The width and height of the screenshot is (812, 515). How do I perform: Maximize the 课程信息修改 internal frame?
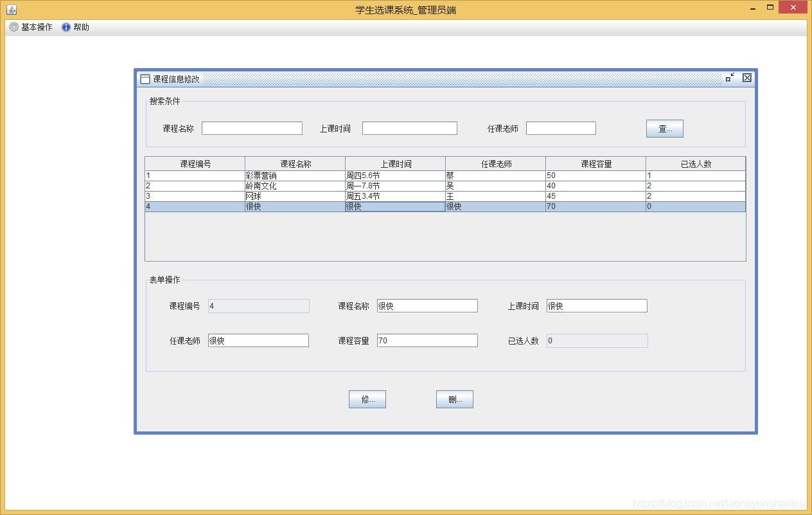coord(730,78)
